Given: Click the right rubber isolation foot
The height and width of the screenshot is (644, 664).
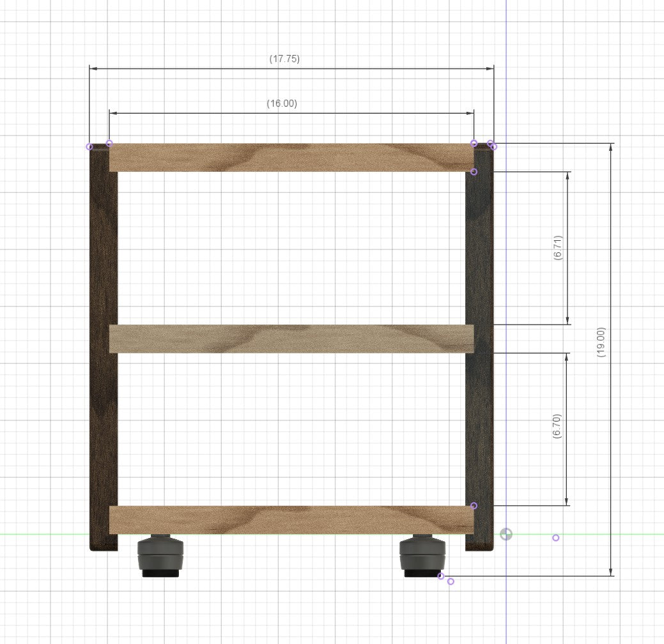Looking at the screenshot, I should (x=422, y=555).
